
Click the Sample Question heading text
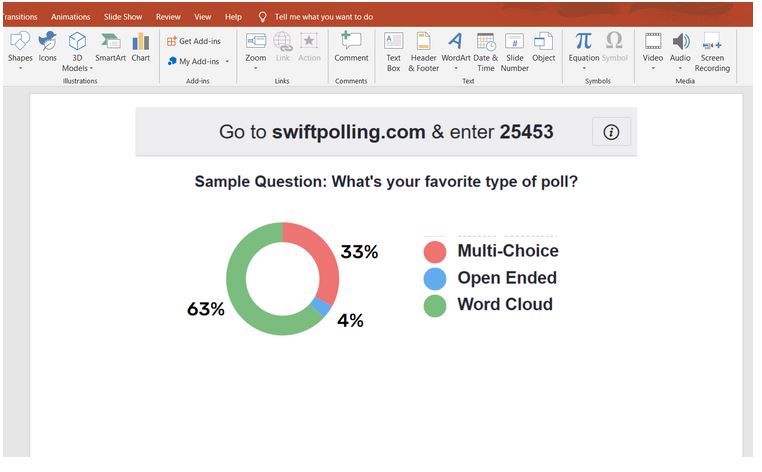point(386,181)
